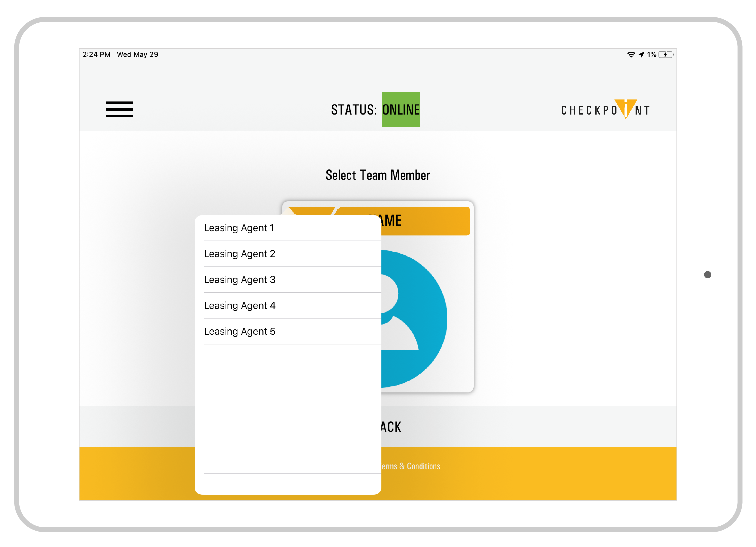Click the green ONLINE status badge
The width and height of the screenshot is (756, 547).
[x=401, y=110]
